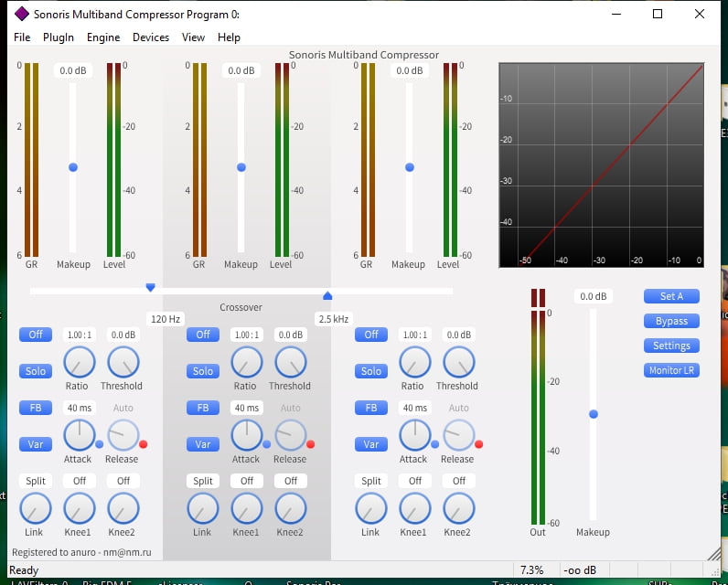Click the high band Makeup slider handle
Image resolution: width=728 pixels, height=585 pixels.
pos(410,167)
